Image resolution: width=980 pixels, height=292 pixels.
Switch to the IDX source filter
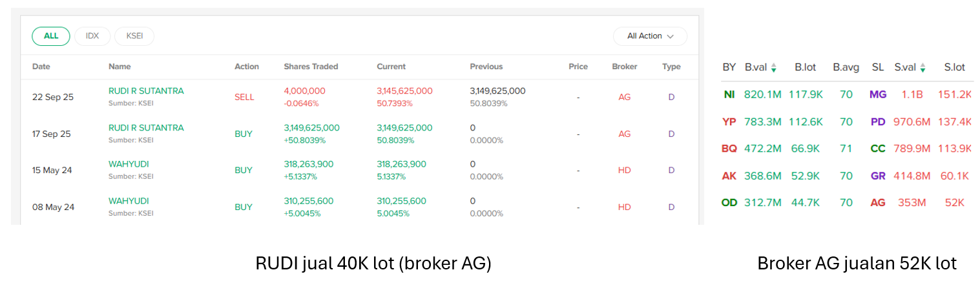tap(92, 36)
